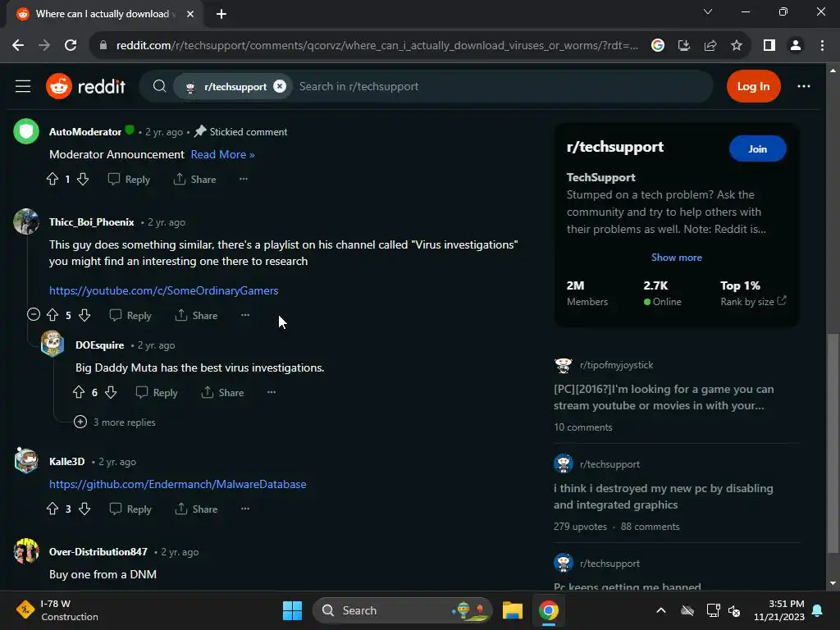Open a new browser tab
Image resolution: width=840 pixels, height=630 pixels.
(x=221, y=14)
